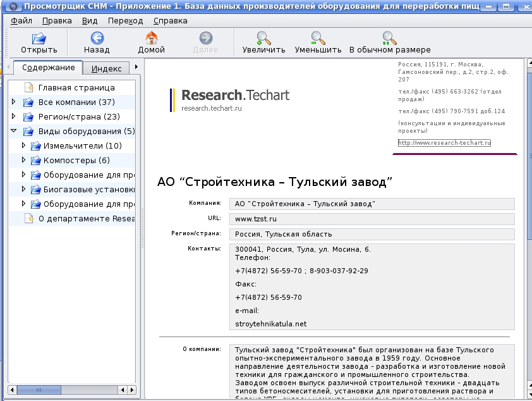Expand the Биогазовые установки node
The height and width of the screenshot is (401, 532).
tap(23, 188)
